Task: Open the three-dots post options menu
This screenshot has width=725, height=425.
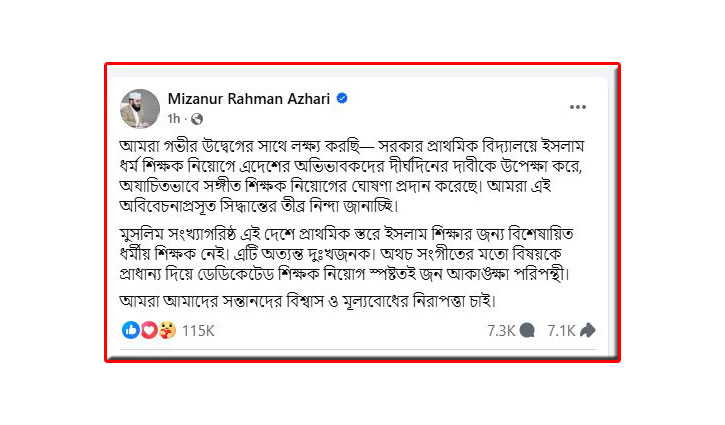Action: coord(578,106)
